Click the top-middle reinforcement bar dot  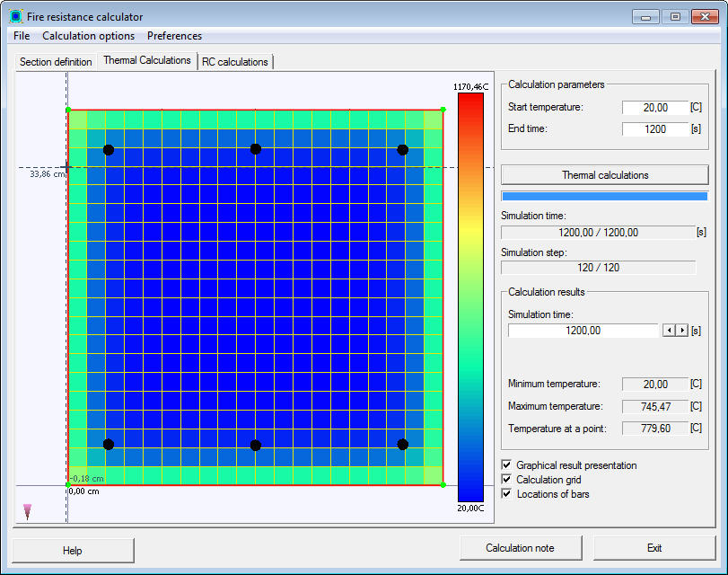[x=255, y=149]
